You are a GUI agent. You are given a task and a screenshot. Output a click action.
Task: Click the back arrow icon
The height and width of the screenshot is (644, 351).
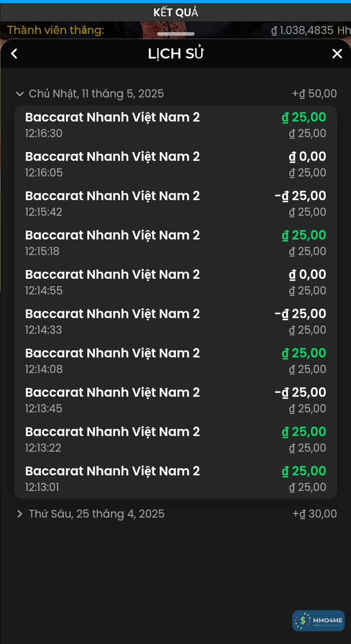tap(14, 54)
